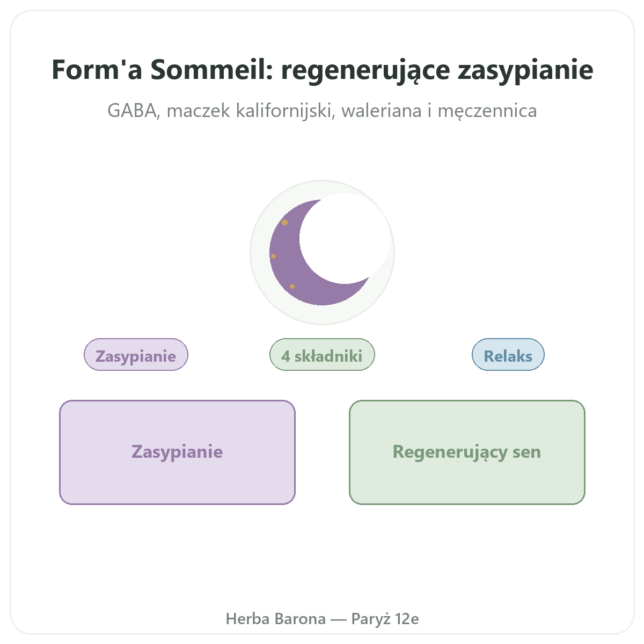Select the blue Relaks pill tag

tap(508, 355)
